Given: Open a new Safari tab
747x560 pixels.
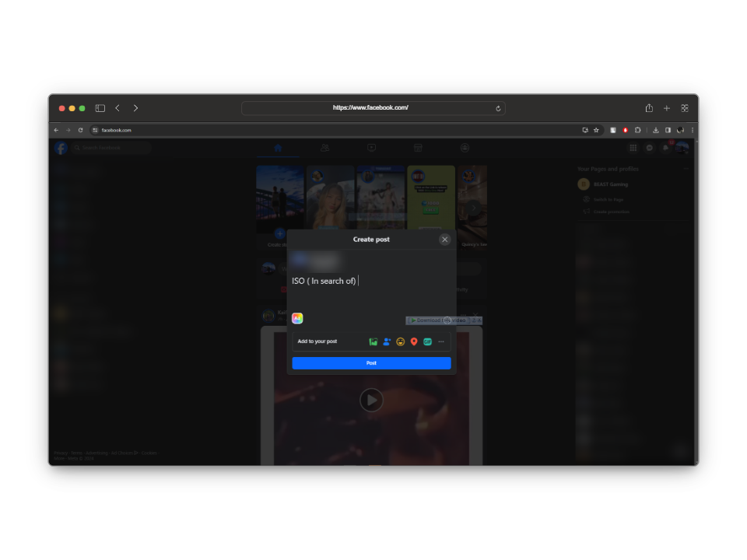Looking at the screenshot, I should pos(667,108).
